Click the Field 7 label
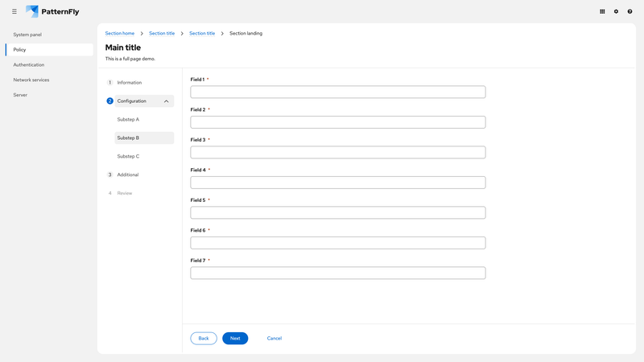The height and width of the screenshot is (362, 644). click(x=198, y=261)
